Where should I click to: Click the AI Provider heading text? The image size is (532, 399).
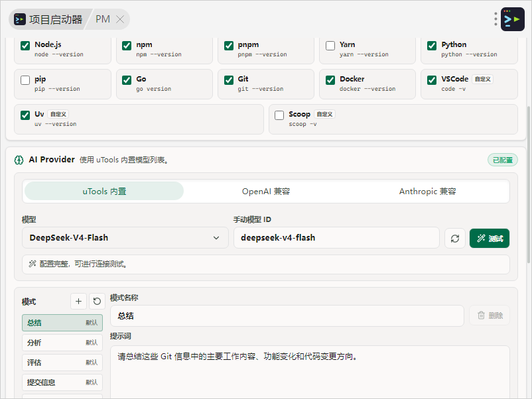tap(52, 159)
